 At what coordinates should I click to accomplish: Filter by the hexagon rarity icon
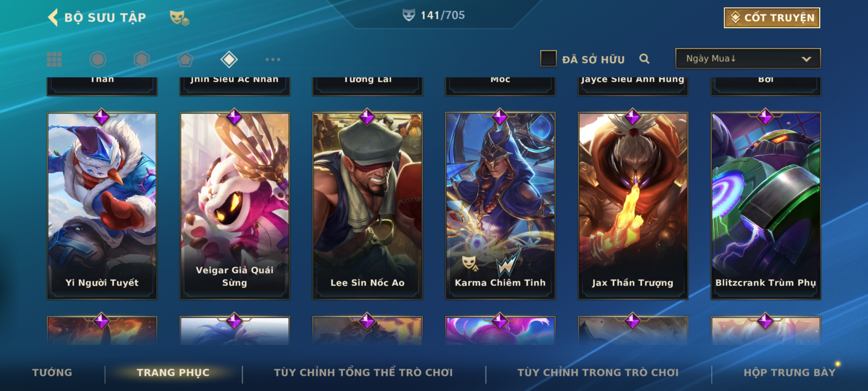141,59
